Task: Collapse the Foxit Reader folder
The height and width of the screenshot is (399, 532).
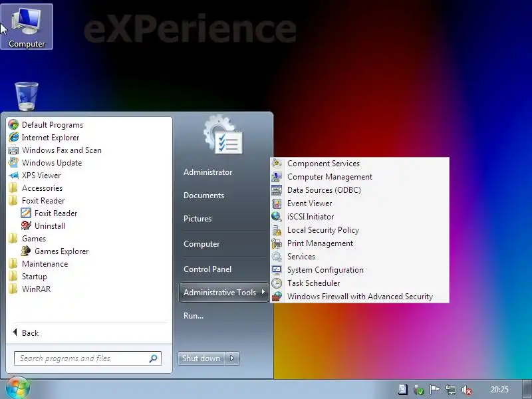Action: click(37, 201)
